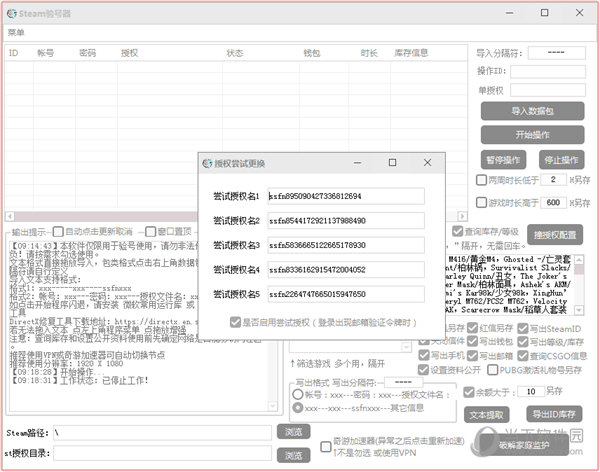Toggle the 写出钱包 checkbox
The width and height of the screenshot is (600, 472).
pos(473,341)
